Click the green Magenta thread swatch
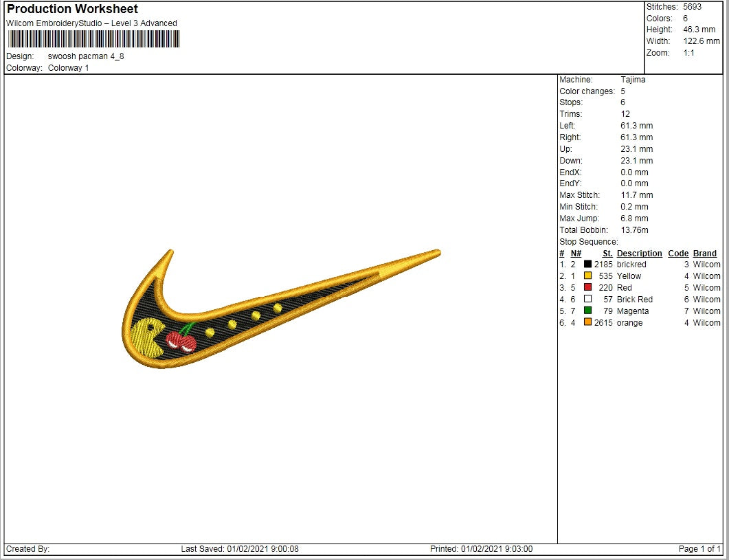729x560 pixels. (587, 311)
